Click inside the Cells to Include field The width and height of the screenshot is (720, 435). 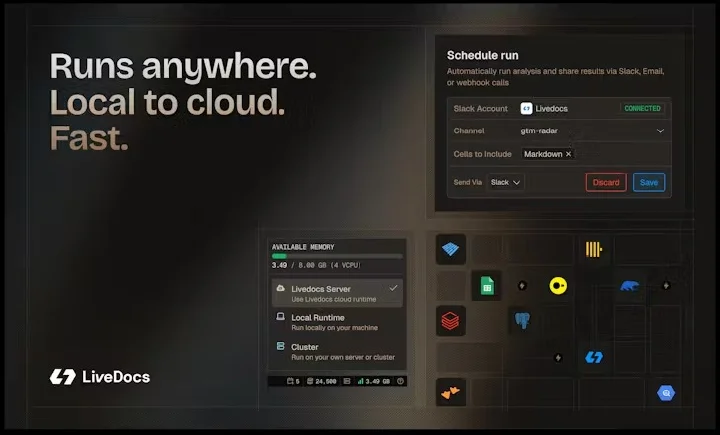click(595, 154)
